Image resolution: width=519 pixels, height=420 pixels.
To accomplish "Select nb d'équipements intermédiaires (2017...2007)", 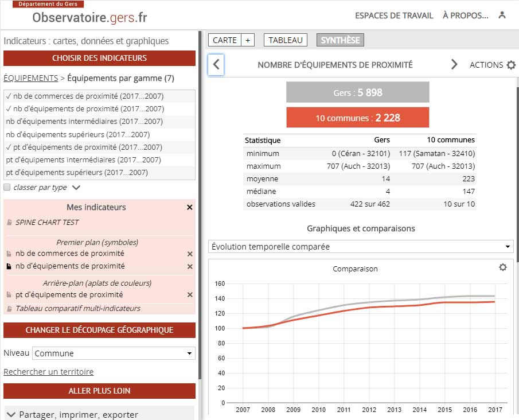I will click(99, 121).
